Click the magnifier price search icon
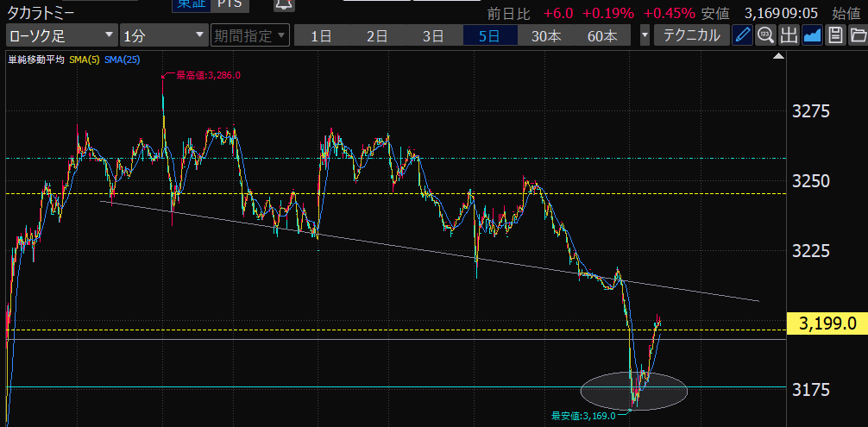The width and height of the screenshot is (868, 427). pyautogui.click(x=765, y=35)
